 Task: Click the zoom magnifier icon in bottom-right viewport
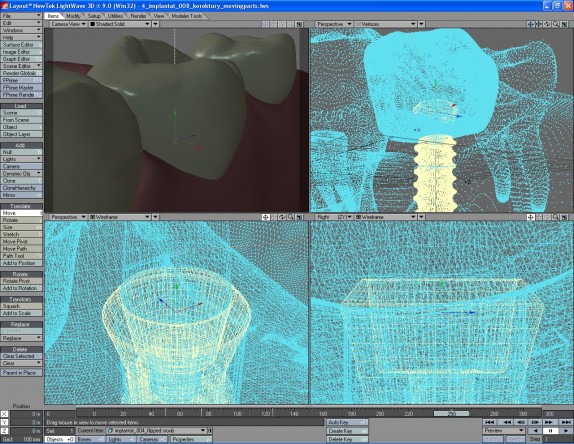(556, 217)
